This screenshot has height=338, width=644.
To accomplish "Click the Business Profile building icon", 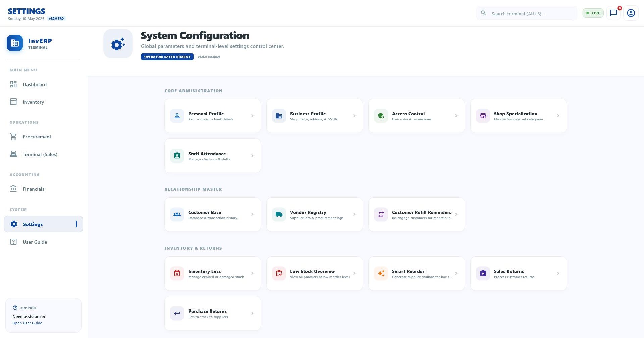I will (x=279, y=116).
